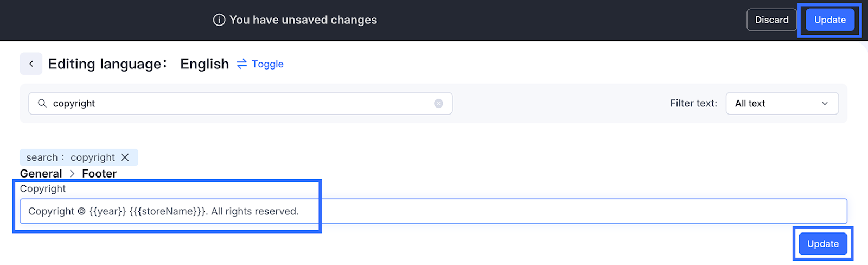Go back using the left chevron button
This screenshot has width=868, height=265.
point(31,64)
